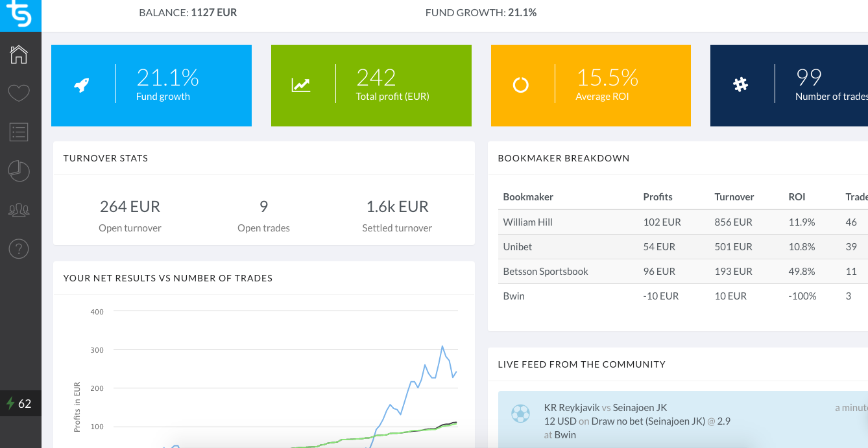Open the home icon in the sidebar
The image size is (868, 448).
19,54
